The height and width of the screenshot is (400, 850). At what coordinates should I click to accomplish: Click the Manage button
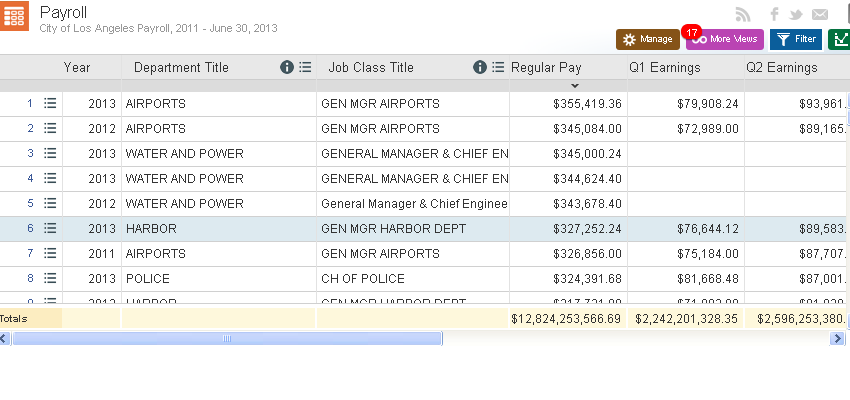(648, 39)
